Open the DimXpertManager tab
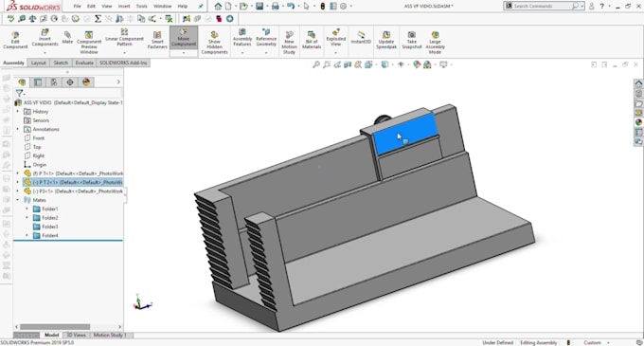The image size is (644, 346). (x=70, y=82)
